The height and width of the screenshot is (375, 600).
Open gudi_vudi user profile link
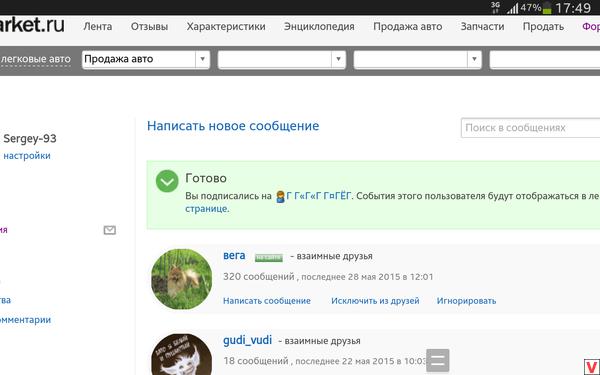(x=248, y=340)
